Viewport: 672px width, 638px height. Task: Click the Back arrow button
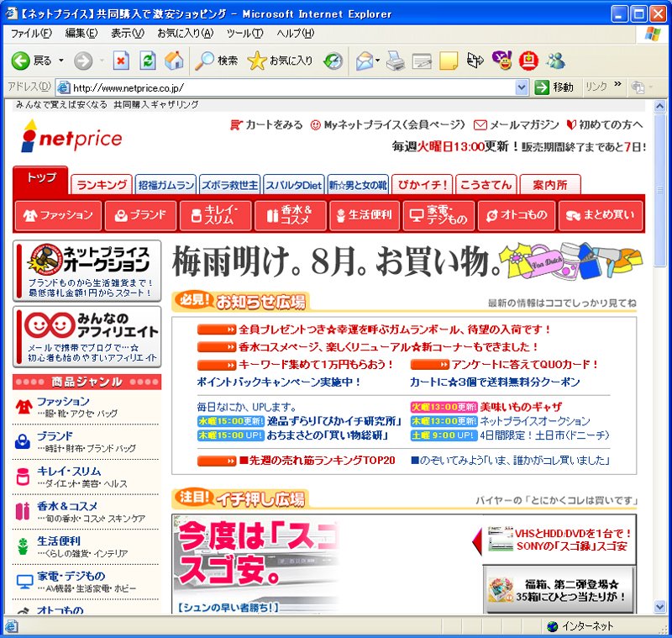point(20,61)
